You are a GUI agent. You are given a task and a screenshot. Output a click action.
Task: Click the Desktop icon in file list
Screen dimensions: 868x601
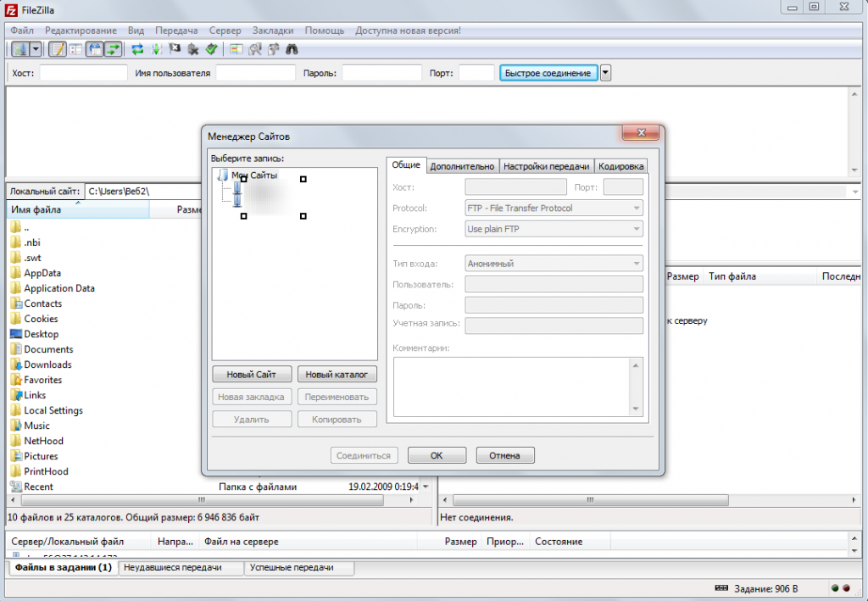pos(15,334)
